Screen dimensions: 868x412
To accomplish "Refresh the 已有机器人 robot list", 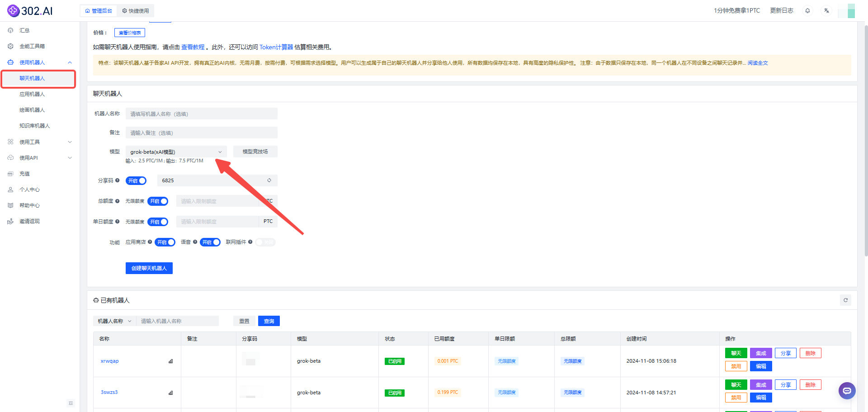I will click(845, 300).
